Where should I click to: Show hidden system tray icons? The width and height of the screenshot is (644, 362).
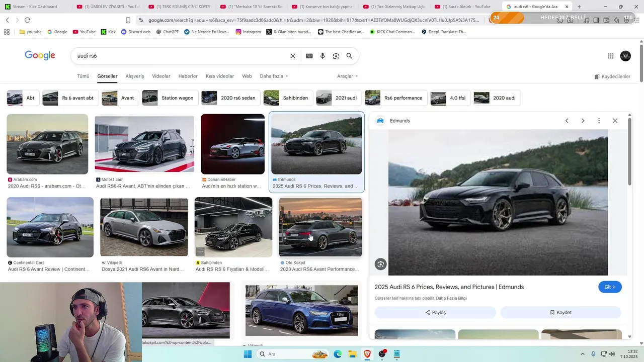pyautogui.click(x=583, y=354)
